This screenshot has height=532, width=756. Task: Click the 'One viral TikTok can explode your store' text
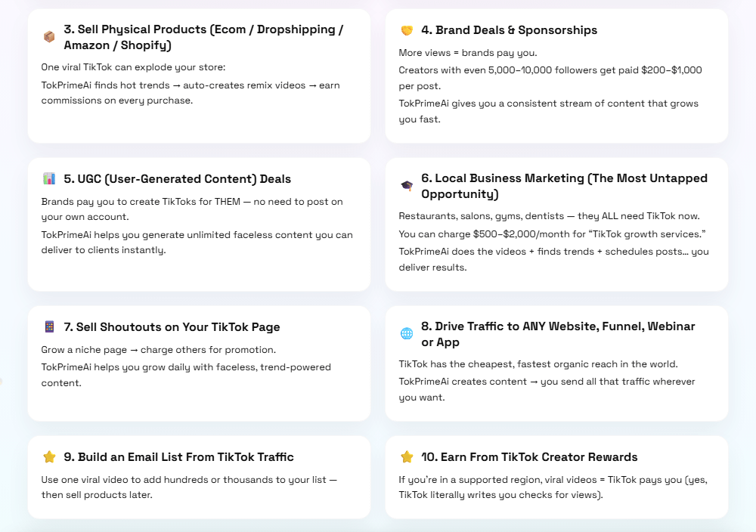point(134,67)
